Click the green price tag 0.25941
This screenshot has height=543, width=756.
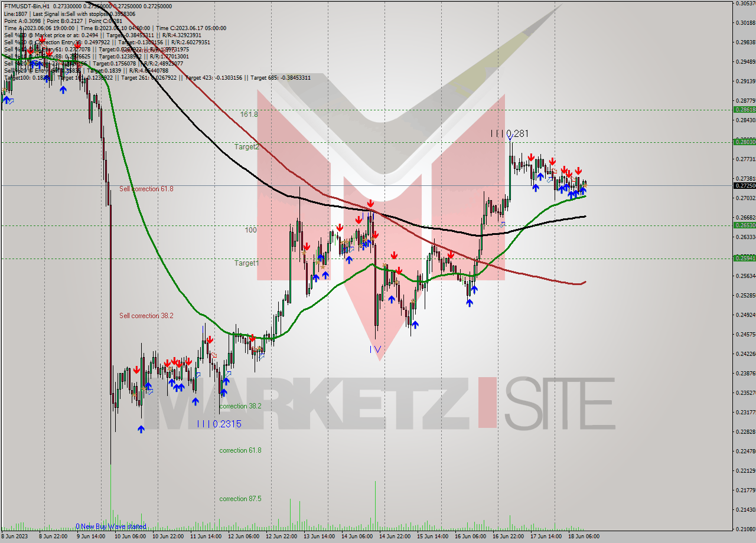(744, 258)
